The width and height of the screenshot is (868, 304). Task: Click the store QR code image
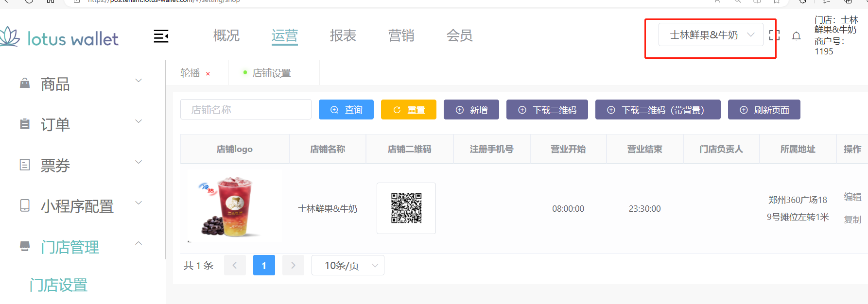[x=406, y=208]
